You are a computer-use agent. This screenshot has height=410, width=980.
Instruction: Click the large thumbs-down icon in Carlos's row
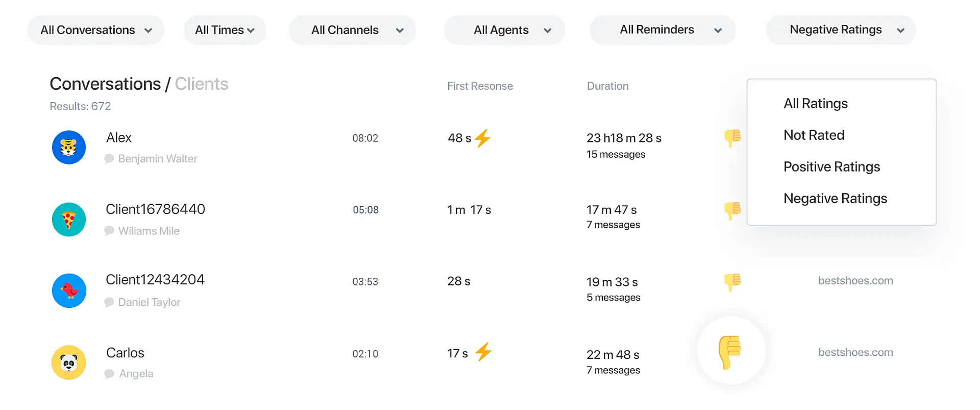tap(730, 351)
